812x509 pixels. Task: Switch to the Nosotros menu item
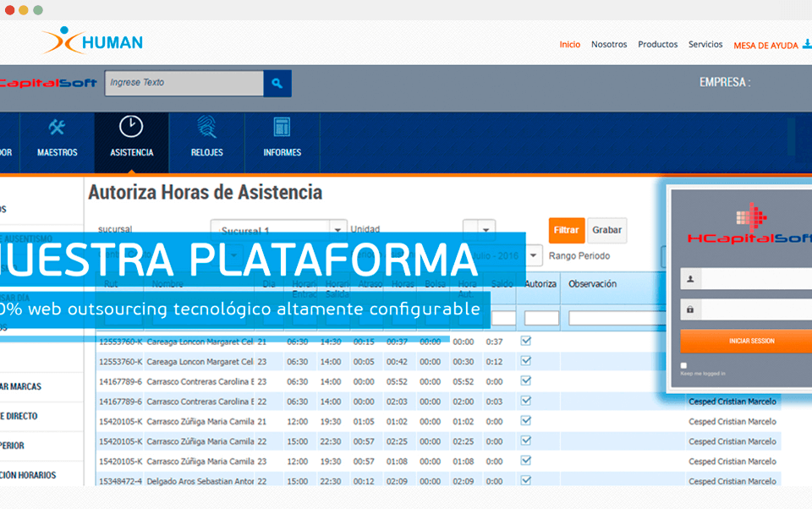pos(609,44)
